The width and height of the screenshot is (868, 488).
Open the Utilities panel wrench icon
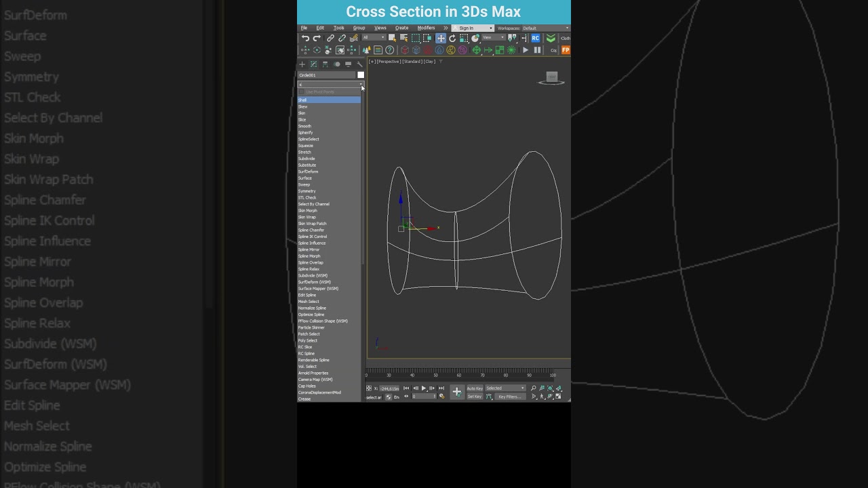point(359,64)
